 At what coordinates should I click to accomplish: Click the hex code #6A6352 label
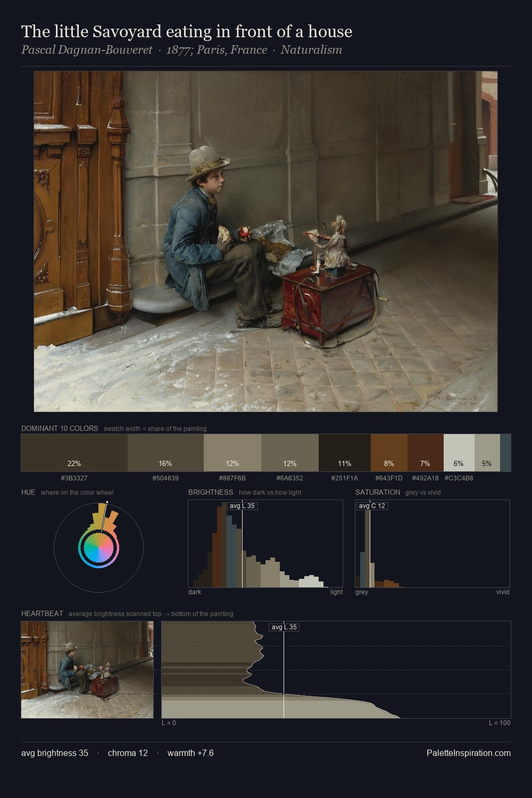(290, 478)
